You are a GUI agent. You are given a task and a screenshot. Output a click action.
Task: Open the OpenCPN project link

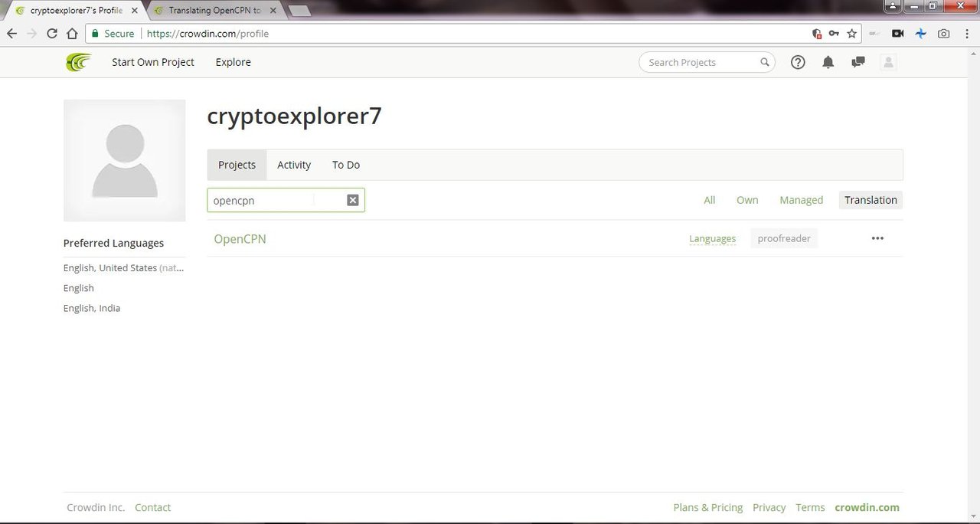[x=240, y=239]
